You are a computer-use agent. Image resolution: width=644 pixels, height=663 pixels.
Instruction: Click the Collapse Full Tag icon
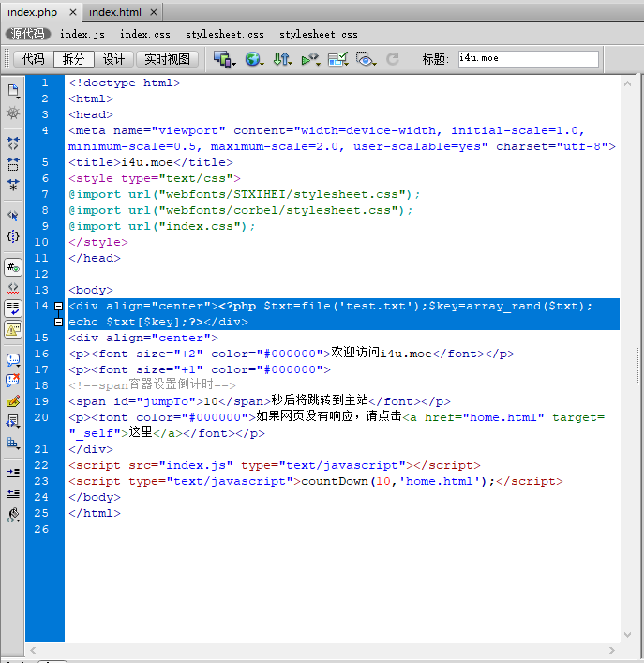(13, 143)
